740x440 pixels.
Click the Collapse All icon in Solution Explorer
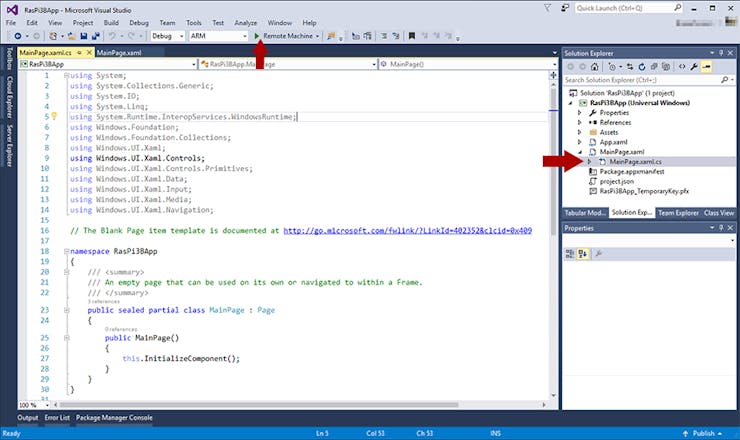click(x=654, y=67)
